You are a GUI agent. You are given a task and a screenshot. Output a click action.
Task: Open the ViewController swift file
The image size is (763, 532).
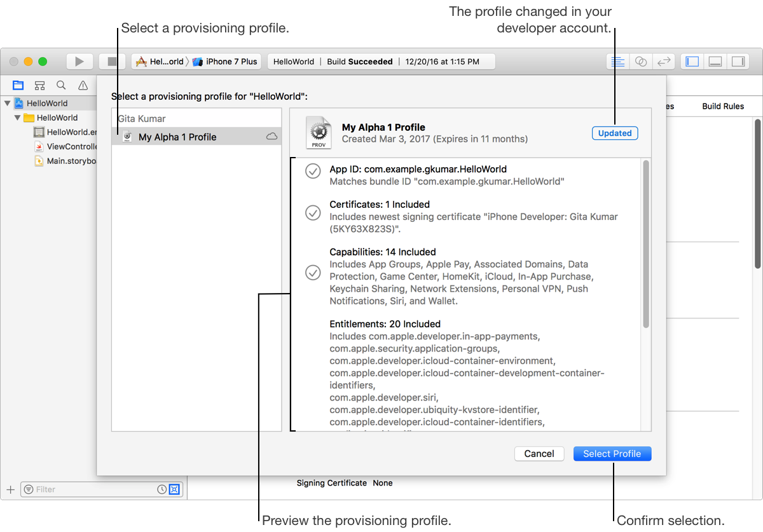tap(65, 146)
